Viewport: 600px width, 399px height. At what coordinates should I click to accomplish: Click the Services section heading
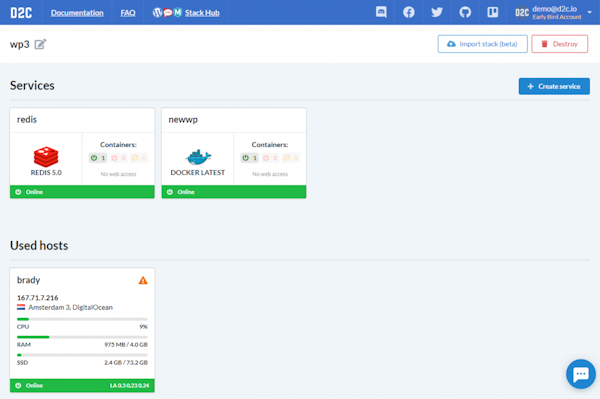[32, 85]
